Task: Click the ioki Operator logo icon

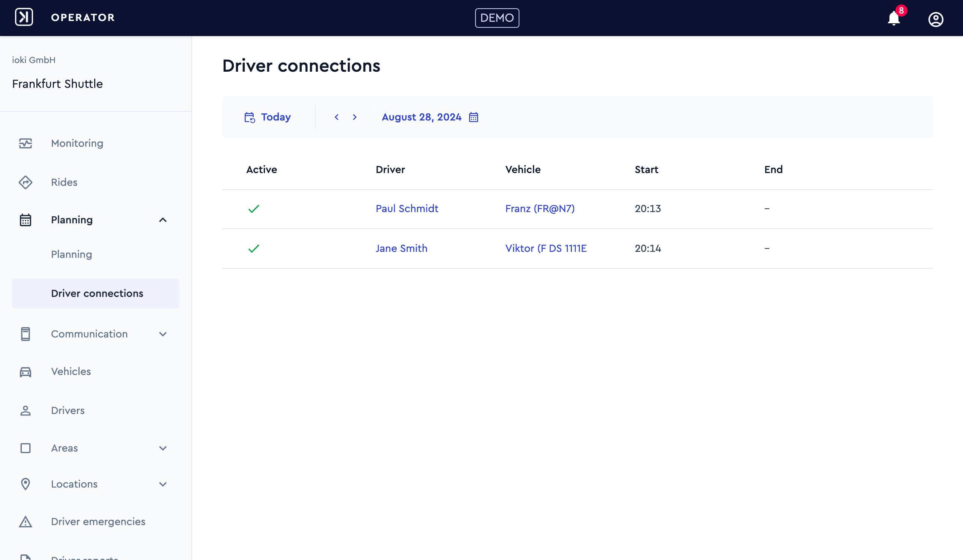Action: coord(24,17)
